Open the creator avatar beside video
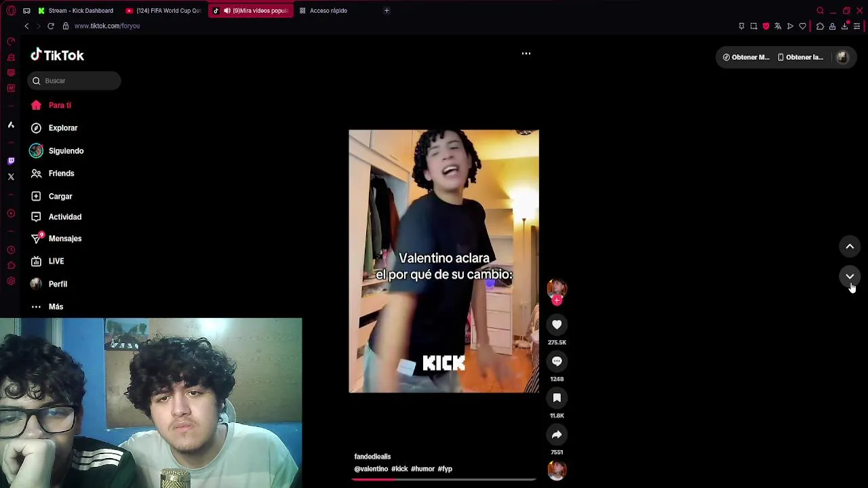 [557, 288]
